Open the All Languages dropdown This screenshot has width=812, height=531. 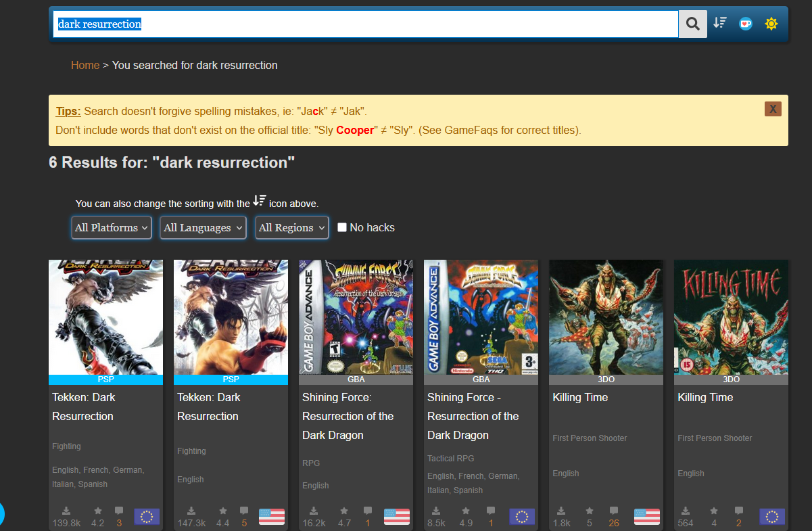tap(204, 228)
